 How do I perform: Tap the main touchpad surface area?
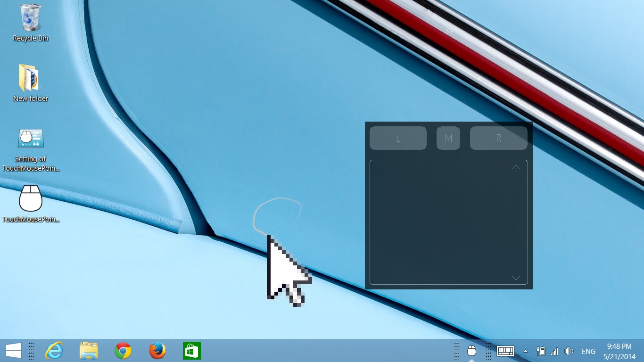point(438,222)
